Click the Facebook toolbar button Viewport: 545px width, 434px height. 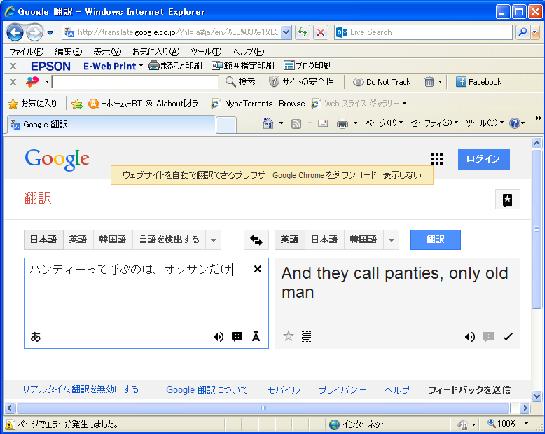coord(479,82)
